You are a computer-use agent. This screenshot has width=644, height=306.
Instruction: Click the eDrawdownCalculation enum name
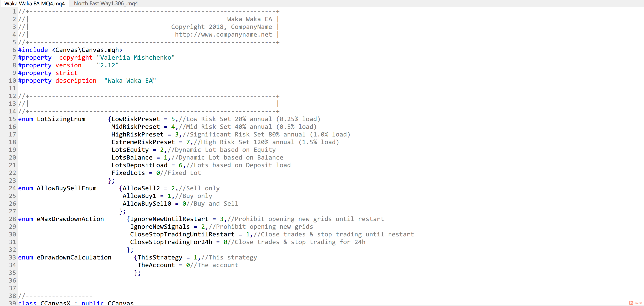click(74, 257)
